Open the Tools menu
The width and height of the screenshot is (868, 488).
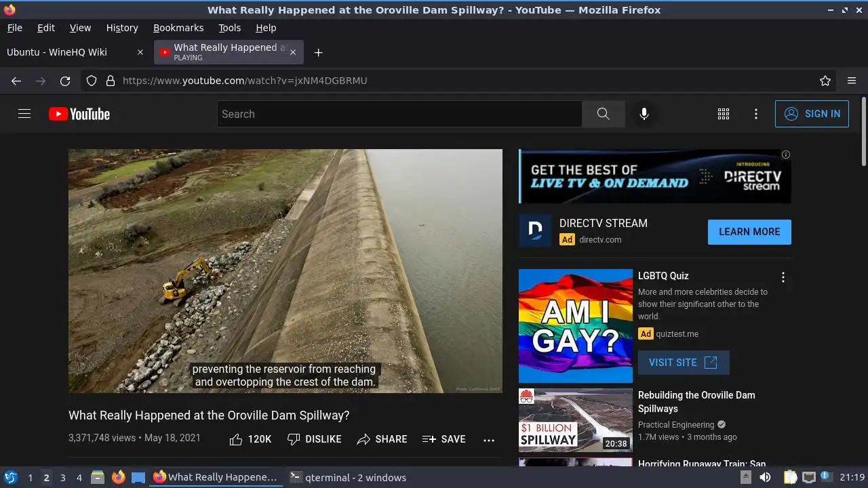click(x=230, y=28)
